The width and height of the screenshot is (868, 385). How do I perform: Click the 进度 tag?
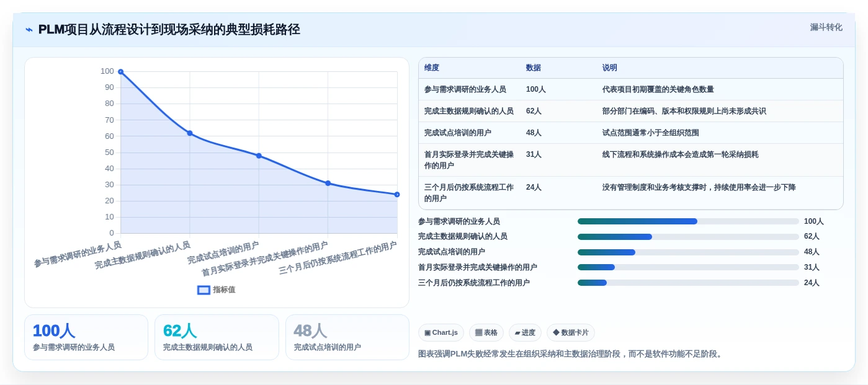(x=525, y=333)
